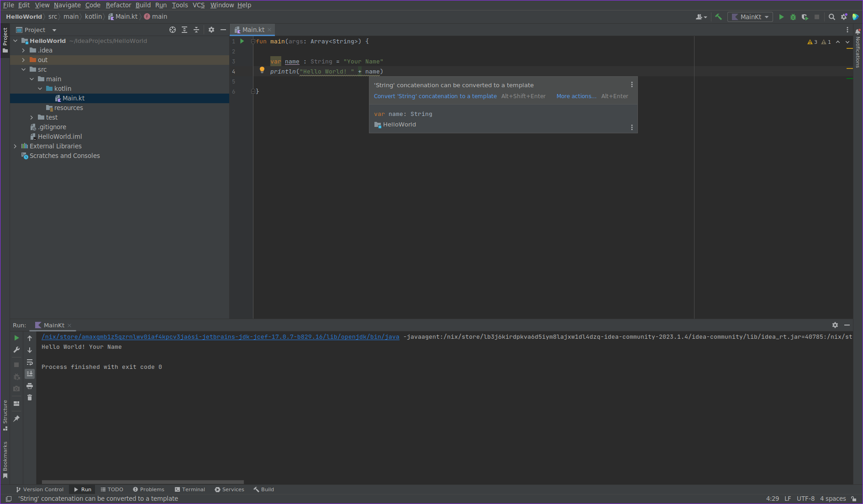
Task: Expand the .idea folder
Action: point(24,50)
